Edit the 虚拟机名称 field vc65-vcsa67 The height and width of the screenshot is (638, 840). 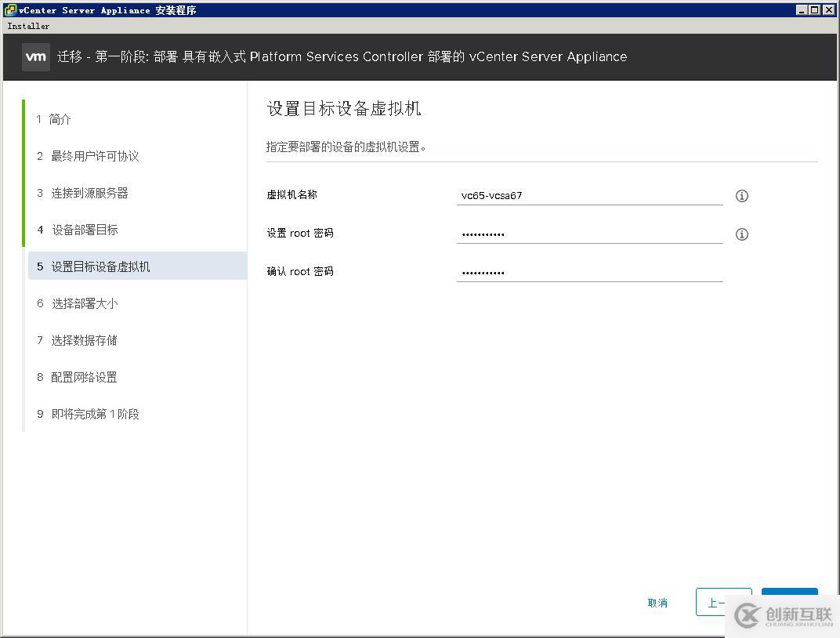(x=589, y=195)
